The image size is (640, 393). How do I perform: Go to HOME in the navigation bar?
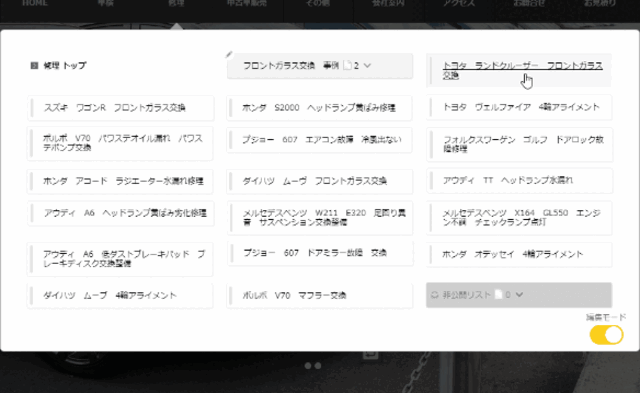coord(35,3)
